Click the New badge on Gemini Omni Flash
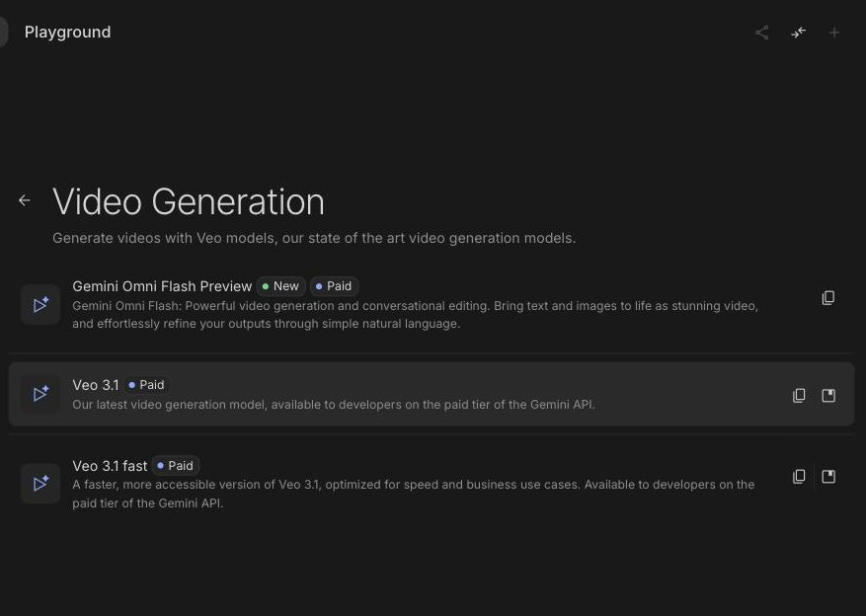The image size is (866, 616). coord(281,286)
